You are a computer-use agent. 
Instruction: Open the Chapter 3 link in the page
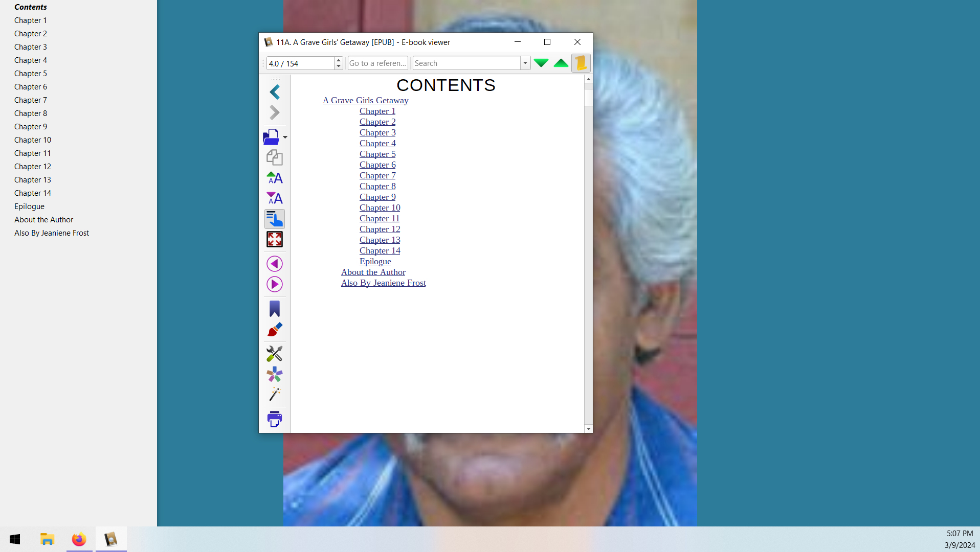(377, 133)
